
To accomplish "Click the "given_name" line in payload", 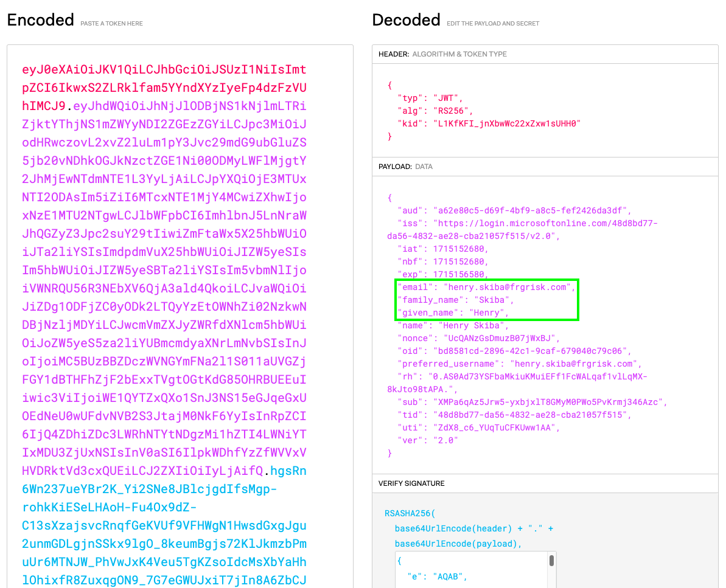I will point(452,313).
